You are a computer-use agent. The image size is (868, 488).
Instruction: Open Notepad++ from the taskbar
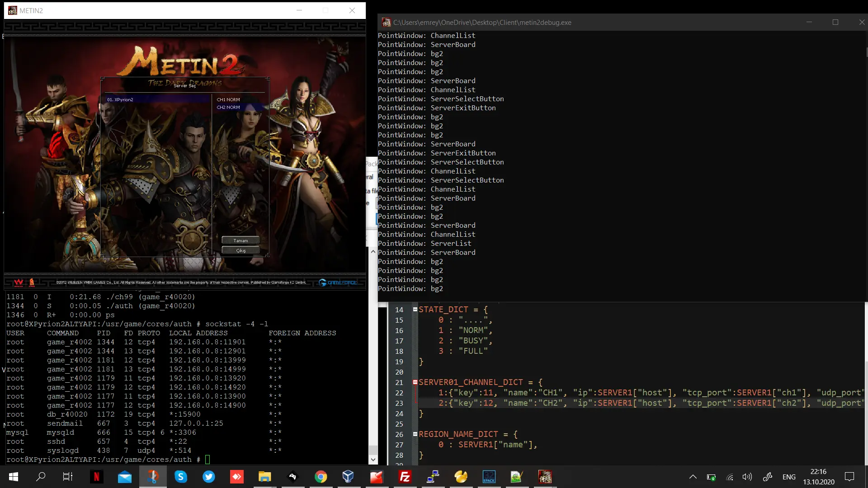coord(517,477)
